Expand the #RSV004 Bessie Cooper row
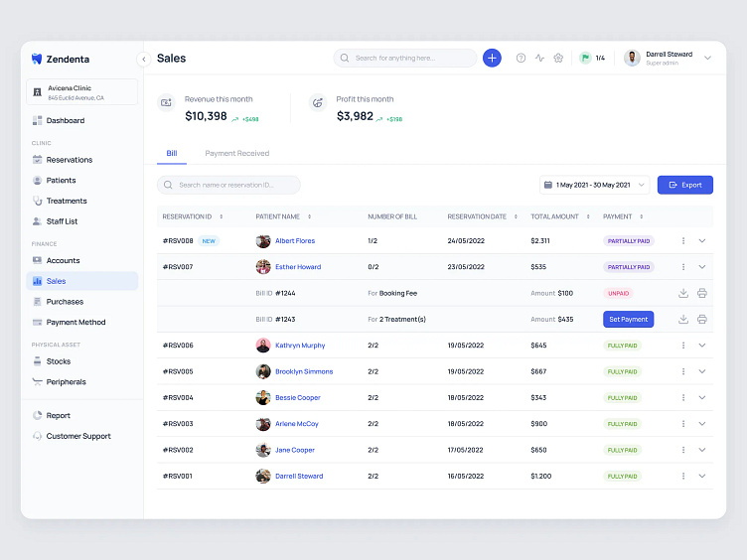This screenshot has width=747, height=560. [701, 397]
